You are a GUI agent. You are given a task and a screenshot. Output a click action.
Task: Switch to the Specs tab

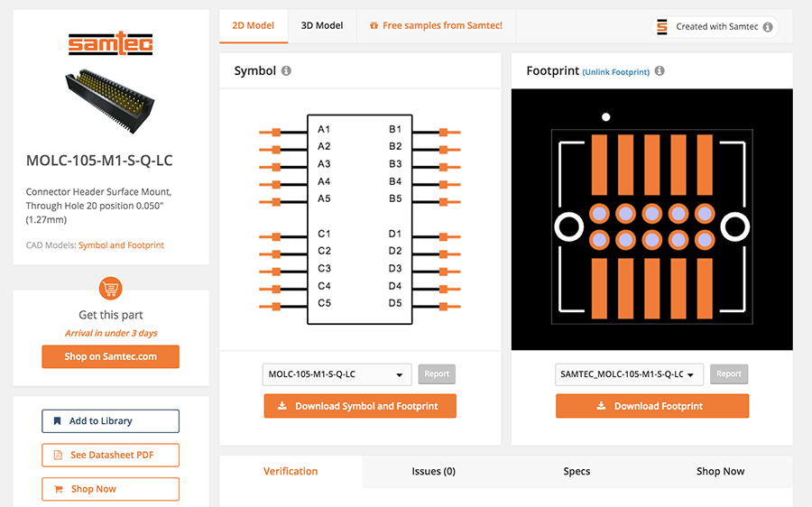(577, 471)
